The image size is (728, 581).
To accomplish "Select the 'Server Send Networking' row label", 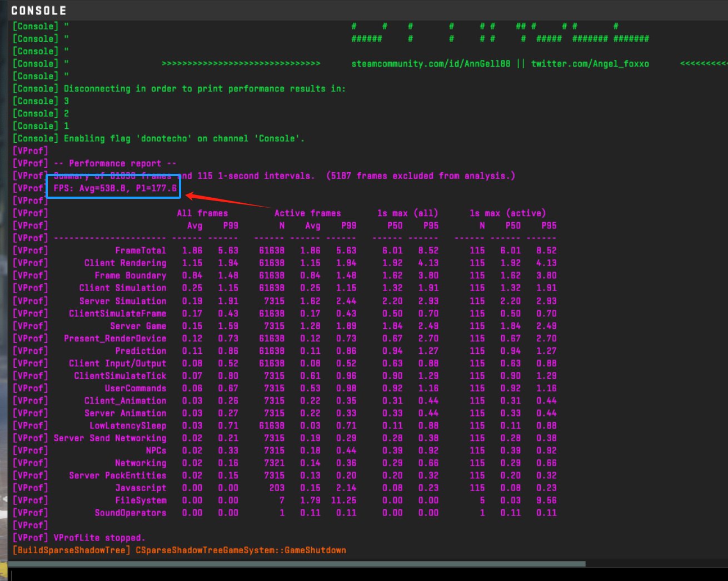I will [x=110, y=438].
